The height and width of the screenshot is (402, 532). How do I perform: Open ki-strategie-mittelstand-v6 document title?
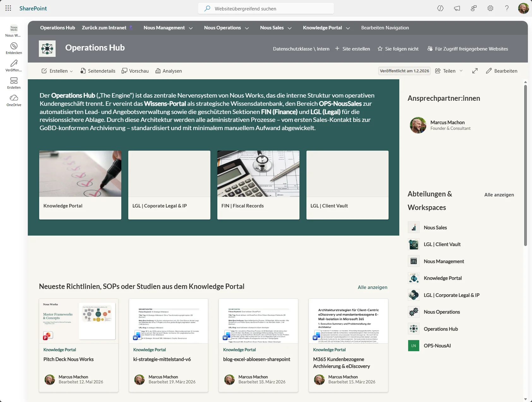162,359
